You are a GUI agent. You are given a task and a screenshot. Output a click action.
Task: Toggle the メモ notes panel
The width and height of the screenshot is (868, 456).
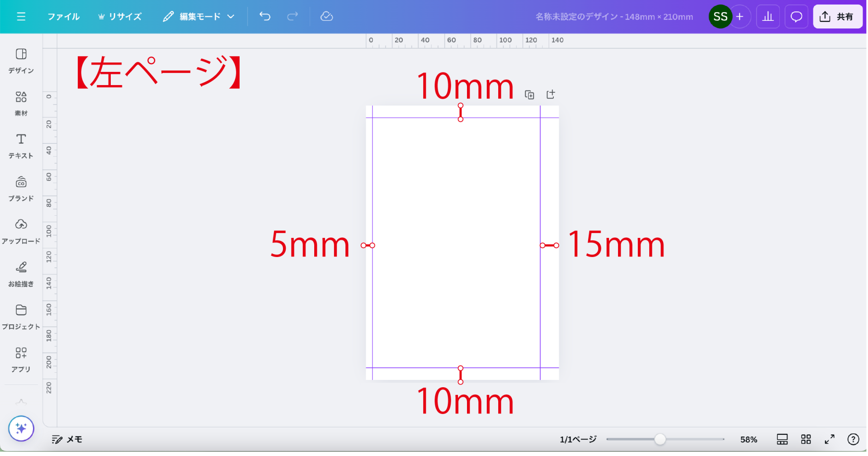67,439
